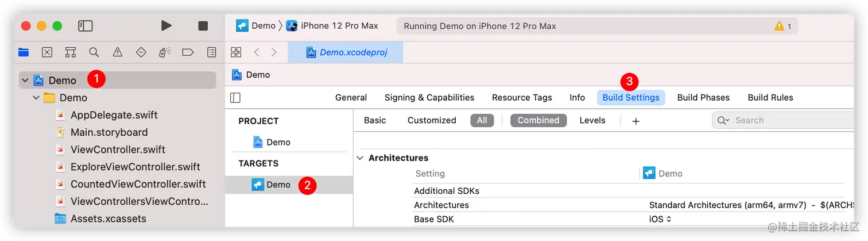868x241 pixels.
Task: Switch to Build Rules tab
Action: click(770, 98)
